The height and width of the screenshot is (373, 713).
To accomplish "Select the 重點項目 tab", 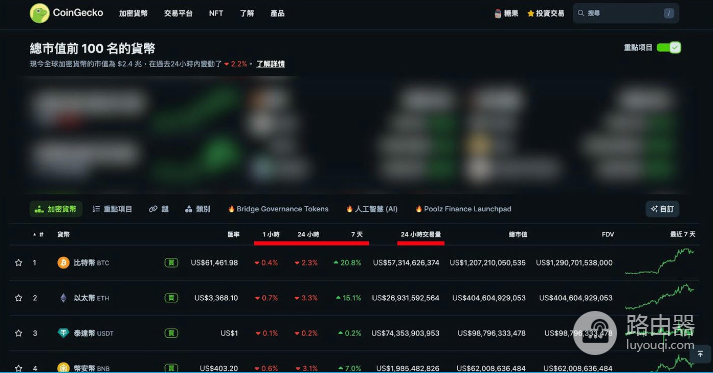I will click(112, 209).
